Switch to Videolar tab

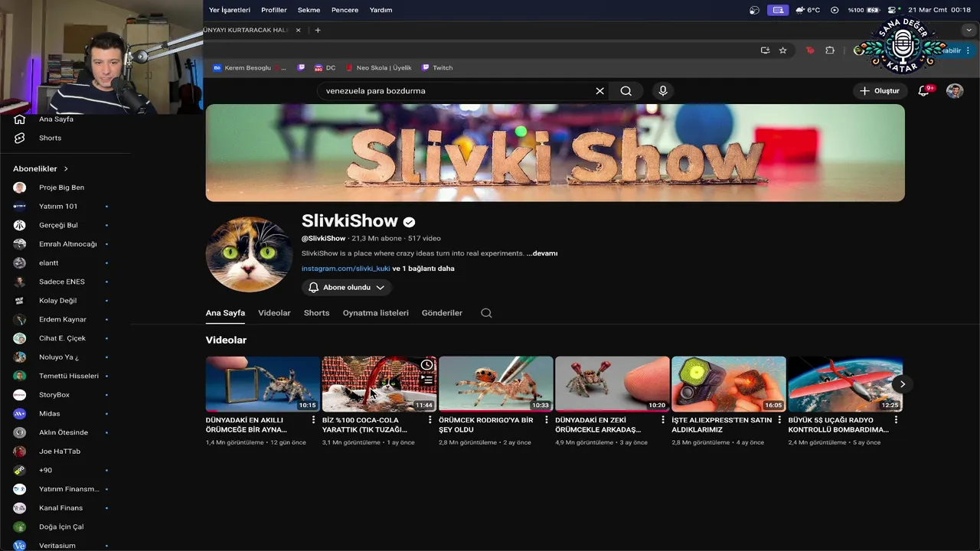click(x=274, y=313)
